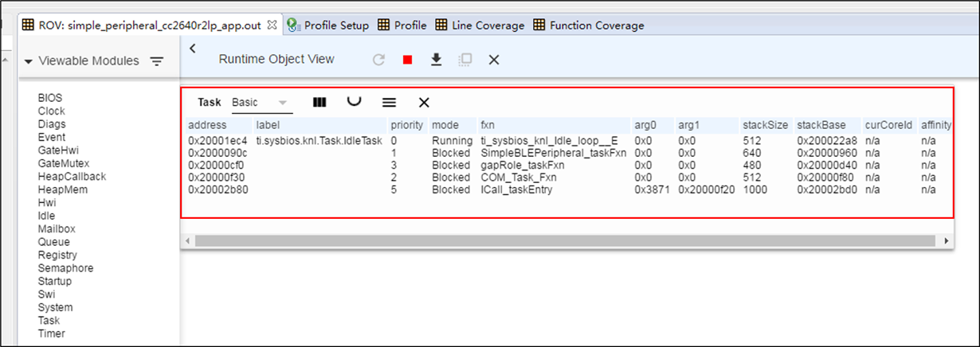Select the HeapMem module
980x347 pixels.
coord(63,189)
